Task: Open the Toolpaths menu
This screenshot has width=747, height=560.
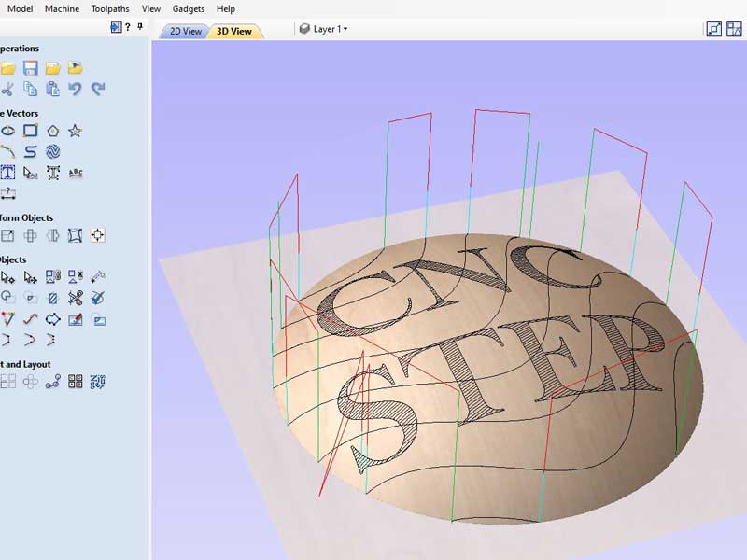Action: tap(110, 8)
